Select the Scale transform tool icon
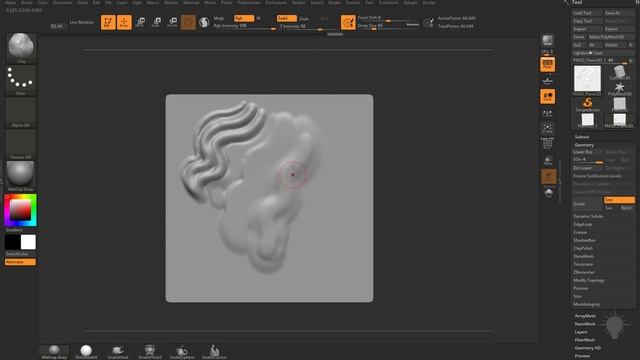Image resolution: width=640 pixels, height=360 pixels. pyautogui.click(x=156, y=22)
